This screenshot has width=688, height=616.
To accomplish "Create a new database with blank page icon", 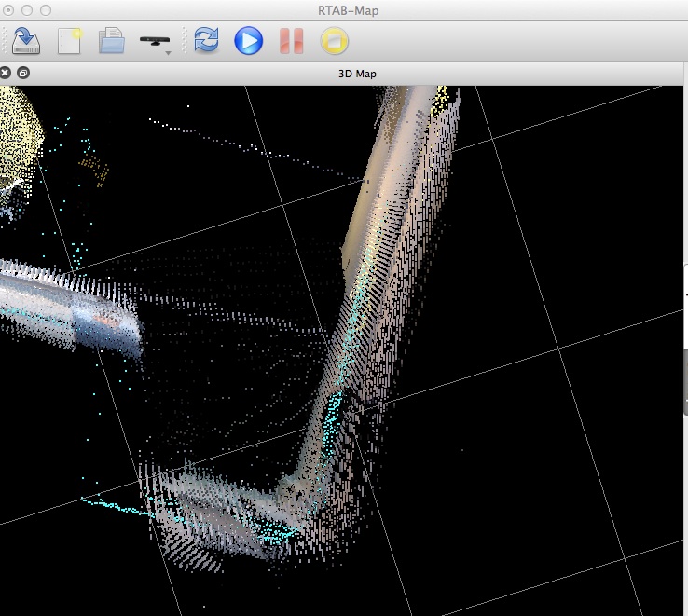I will 69,41.
